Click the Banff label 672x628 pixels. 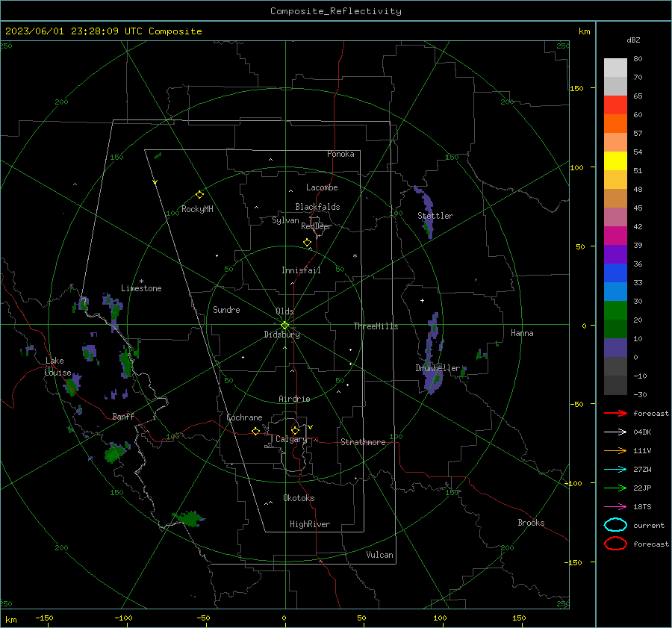tap(123, 417)
